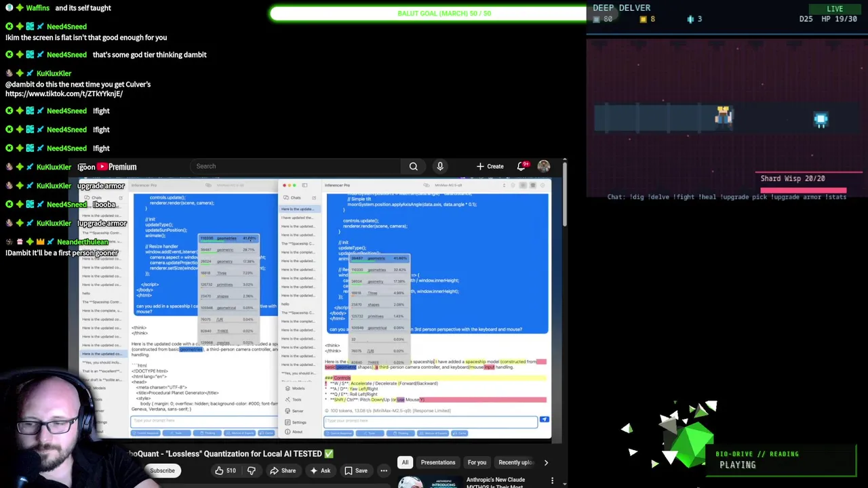
Task: Click the 'PLAYING' status text
Action: coord(737,465)
